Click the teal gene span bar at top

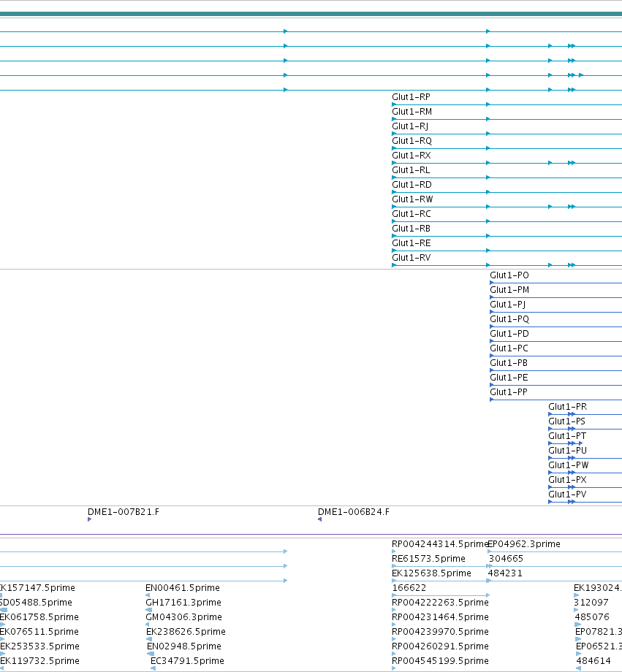[x=311, y=14]
